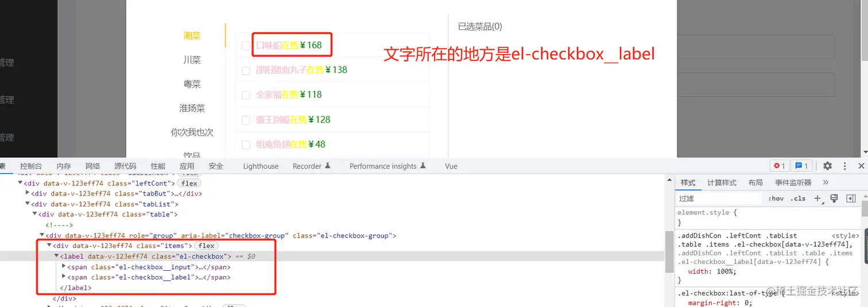
Task: Check the 口味蛇 dish checkbox
Action: tap(246, 45)
